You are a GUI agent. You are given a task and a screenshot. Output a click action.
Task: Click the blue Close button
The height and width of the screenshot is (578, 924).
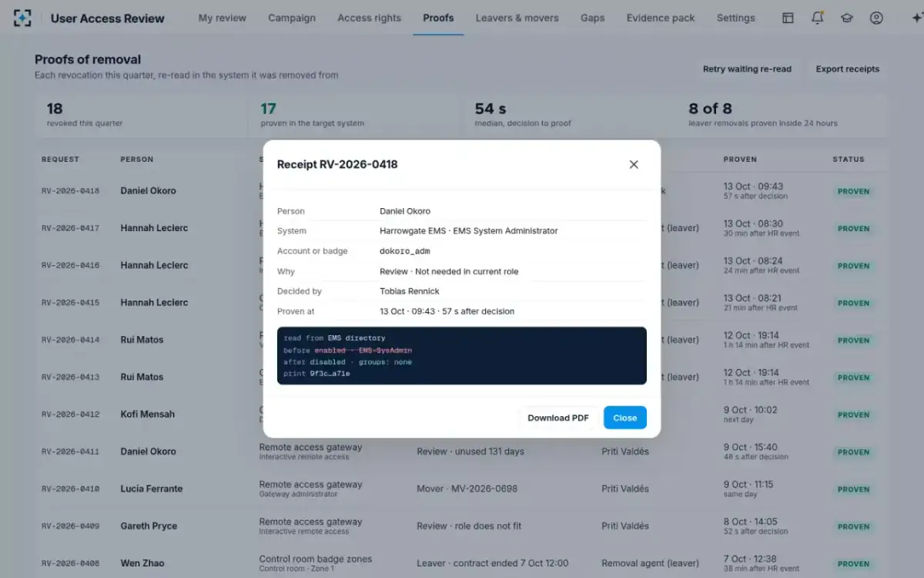coord(625,418)
